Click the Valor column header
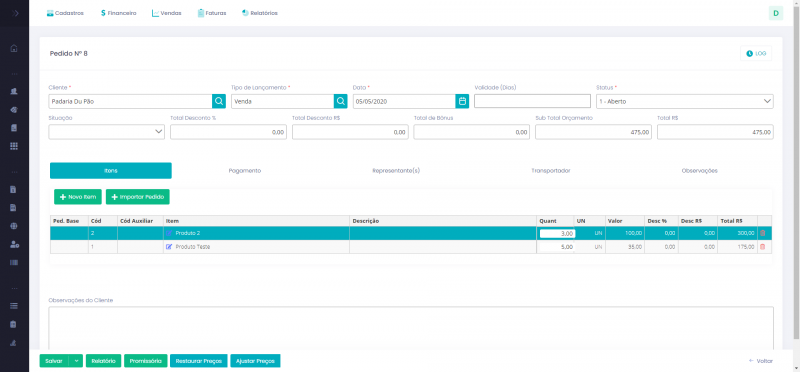The height and width of the screenshot is (372, 800). (625, 220)
